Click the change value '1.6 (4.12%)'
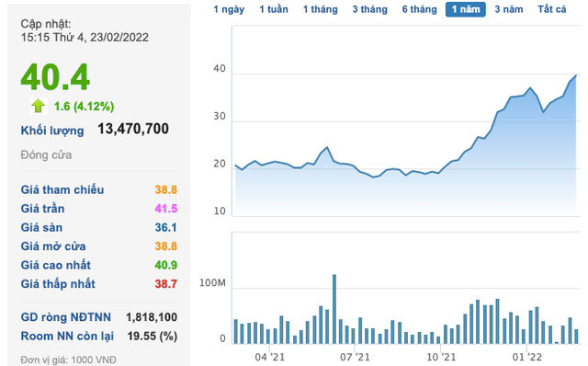Viewport: 588px width, 366px height. click(84, 107)
